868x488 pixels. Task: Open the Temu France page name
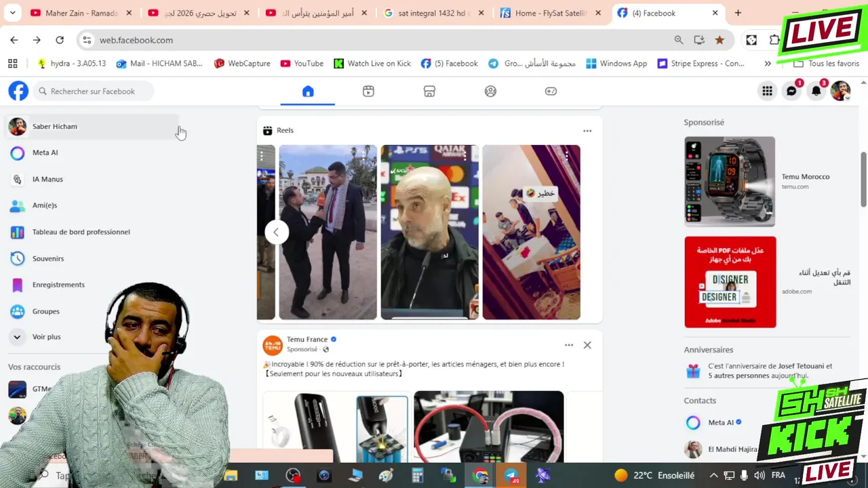[x=307, y=340]
